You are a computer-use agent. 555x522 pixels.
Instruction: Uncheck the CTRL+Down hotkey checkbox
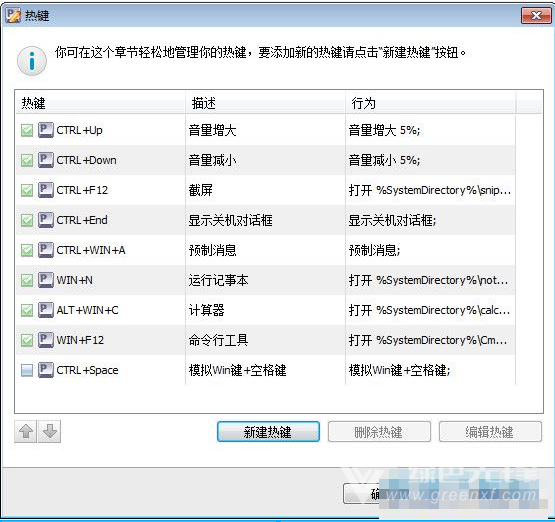pyautogui.click(x=27, y=160)
